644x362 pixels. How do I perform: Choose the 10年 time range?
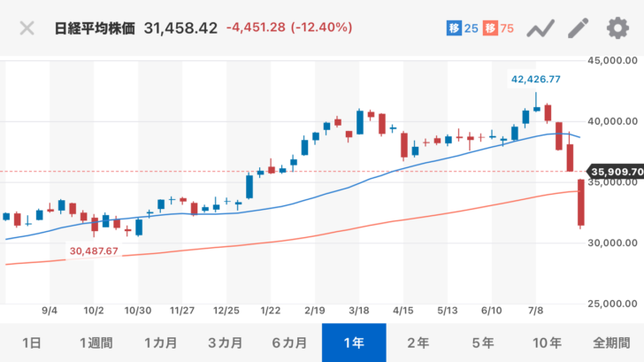coord(548,343)
